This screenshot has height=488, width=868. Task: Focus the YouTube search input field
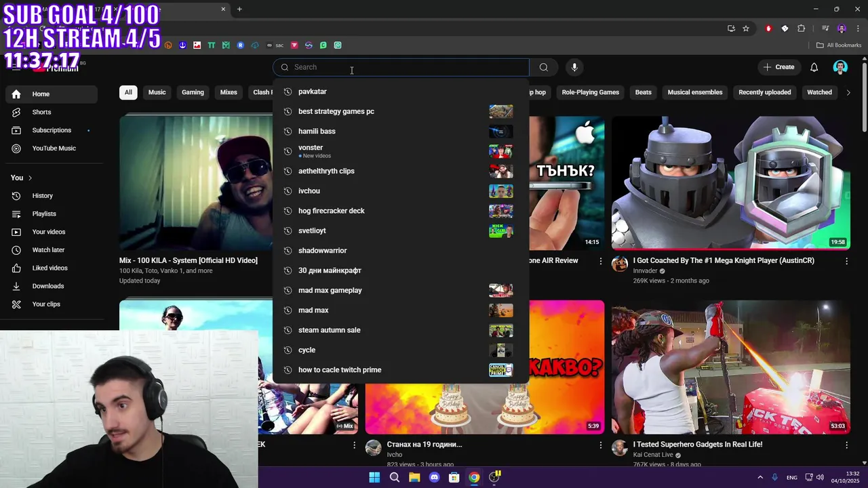[x=401, y=67]
